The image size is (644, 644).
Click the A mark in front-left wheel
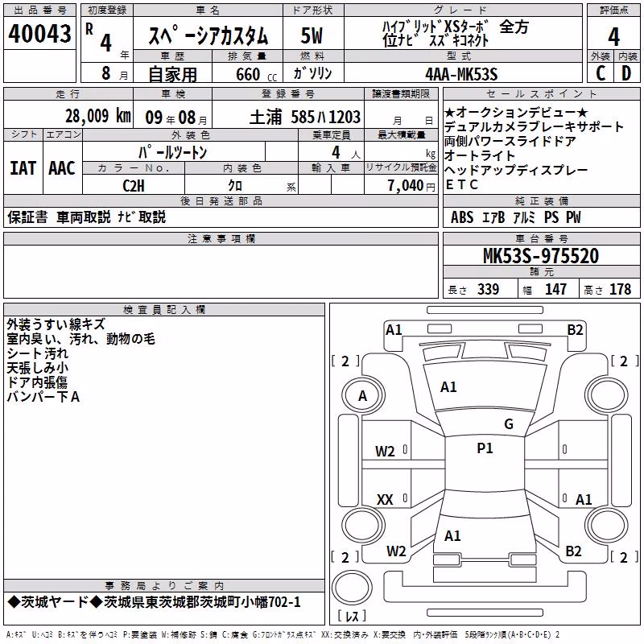[x=362, y=396]
